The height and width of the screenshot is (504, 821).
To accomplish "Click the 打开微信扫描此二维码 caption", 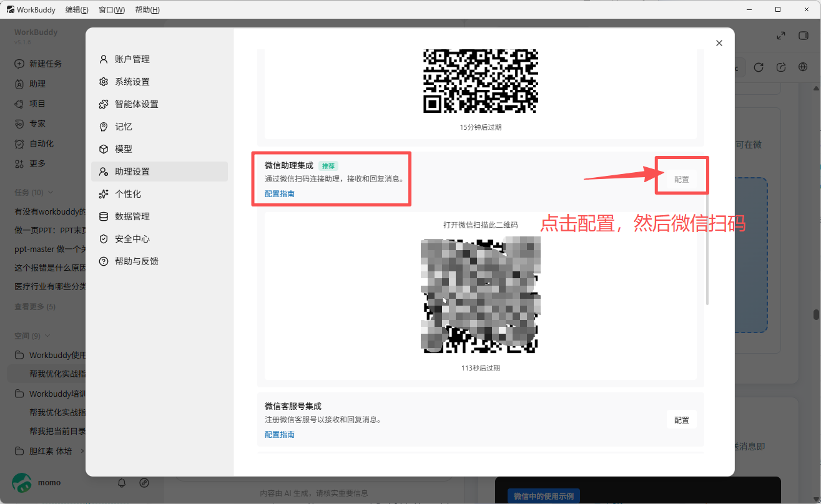I will (481, 225).
